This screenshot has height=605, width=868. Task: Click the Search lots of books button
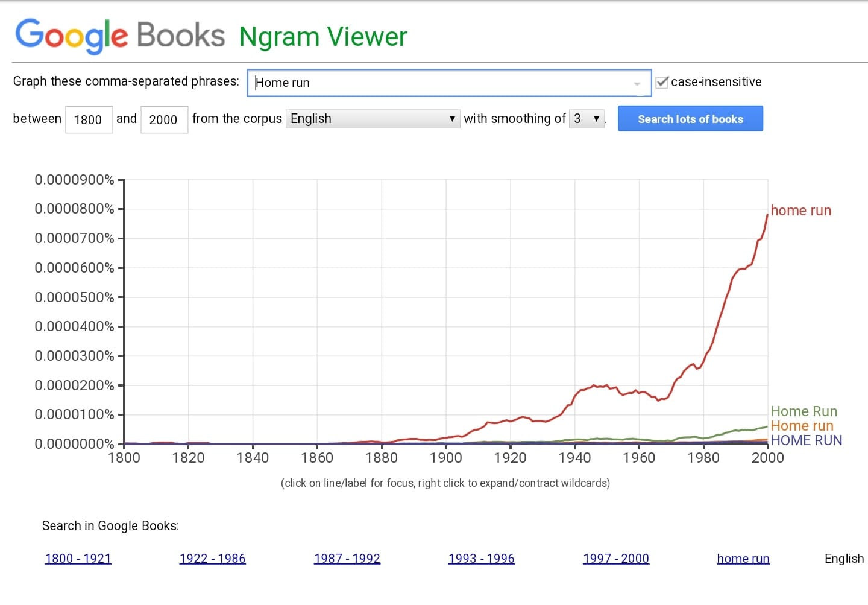coord(690,119)
